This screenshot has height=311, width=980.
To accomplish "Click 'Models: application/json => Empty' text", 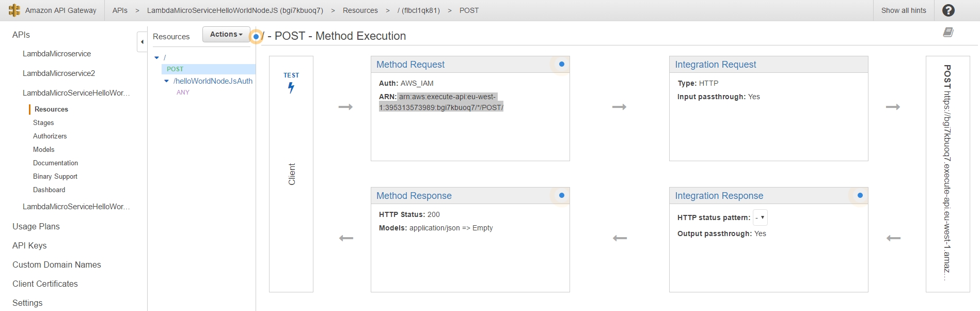I will (x=436, y=228).
